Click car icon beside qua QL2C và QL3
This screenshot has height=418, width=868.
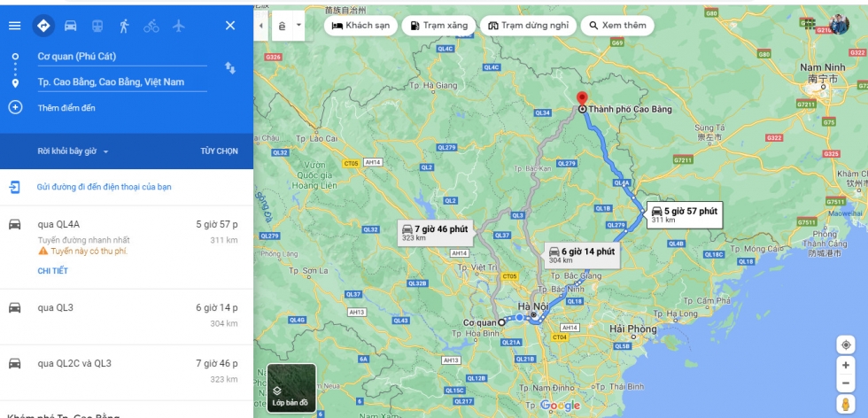coord(15,363)
